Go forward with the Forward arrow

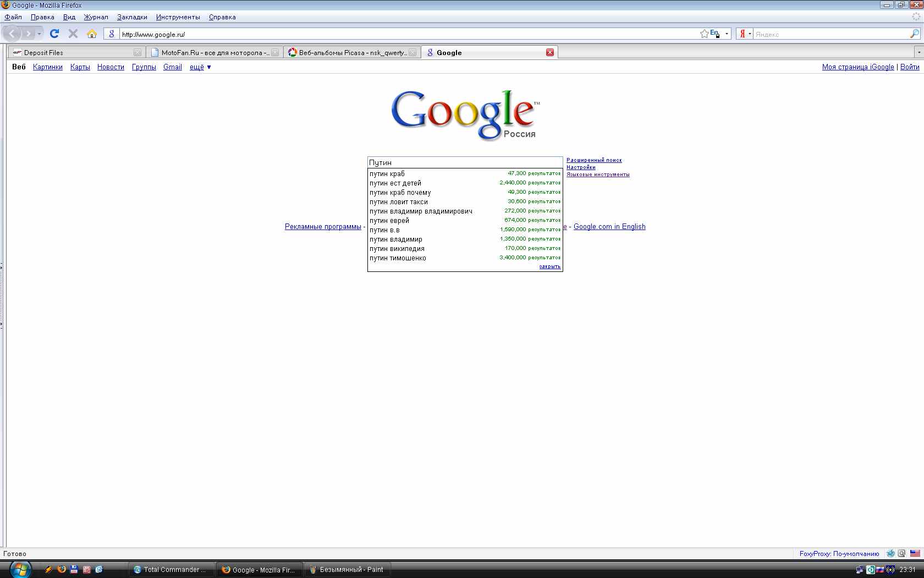click(28, 34)
